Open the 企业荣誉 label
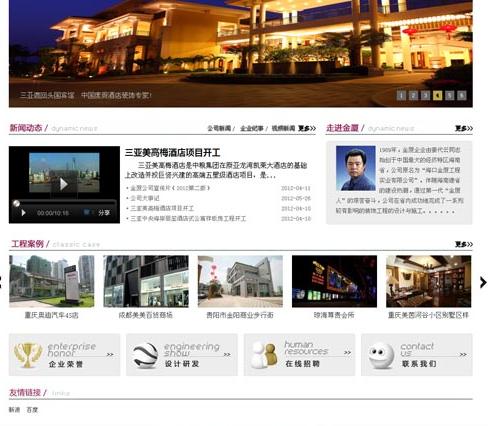 coord(66,364)
